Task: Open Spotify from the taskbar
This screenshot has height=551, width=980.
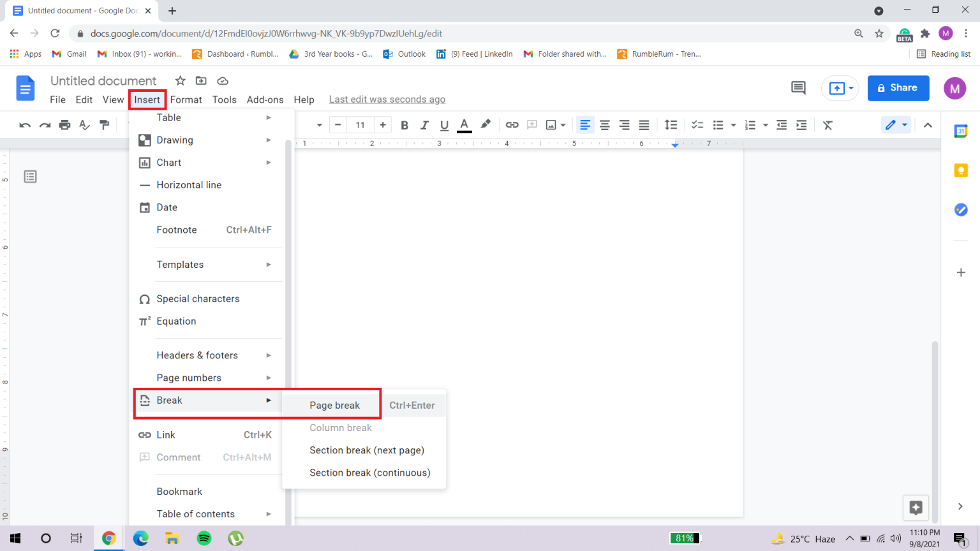Action: (x=204, y=538)
